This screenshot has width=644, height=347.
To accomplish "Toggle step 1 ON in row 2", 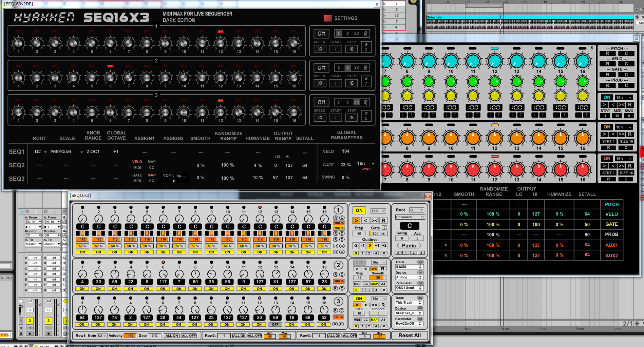I will [x=82, y=289].
